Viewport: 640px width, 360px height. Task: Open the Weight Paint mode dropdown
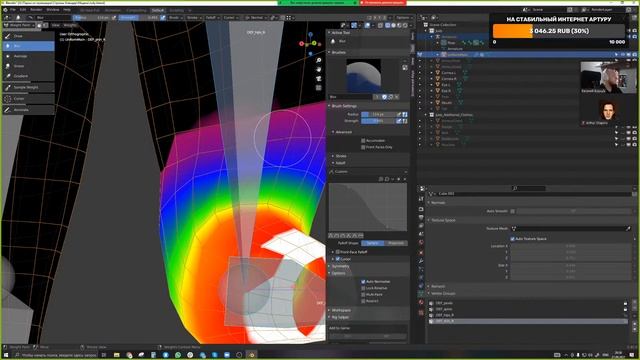[19, 25]
